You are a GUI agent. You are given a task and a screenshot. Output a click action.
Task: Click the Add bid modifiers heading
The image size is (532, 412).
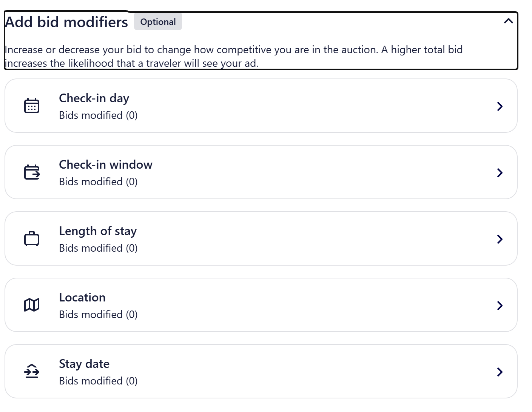pos(66,22)
